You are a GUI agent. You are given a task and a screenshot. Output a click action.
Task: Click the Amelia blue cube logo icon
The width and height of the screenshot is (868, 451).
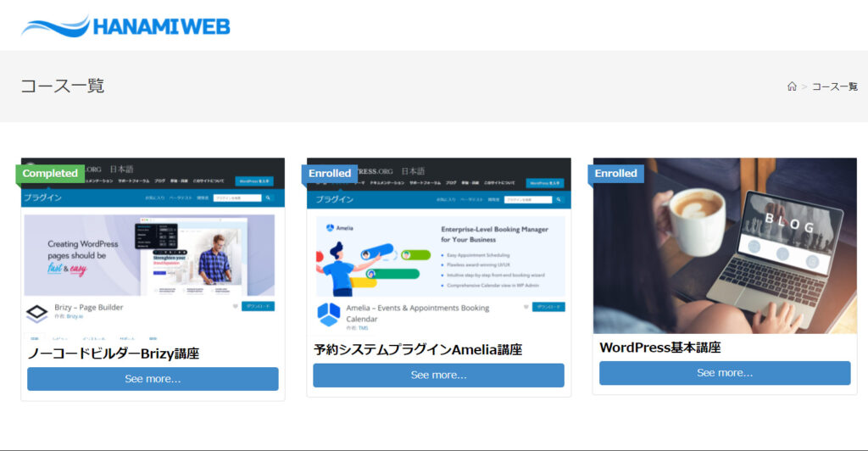point(328,315)
